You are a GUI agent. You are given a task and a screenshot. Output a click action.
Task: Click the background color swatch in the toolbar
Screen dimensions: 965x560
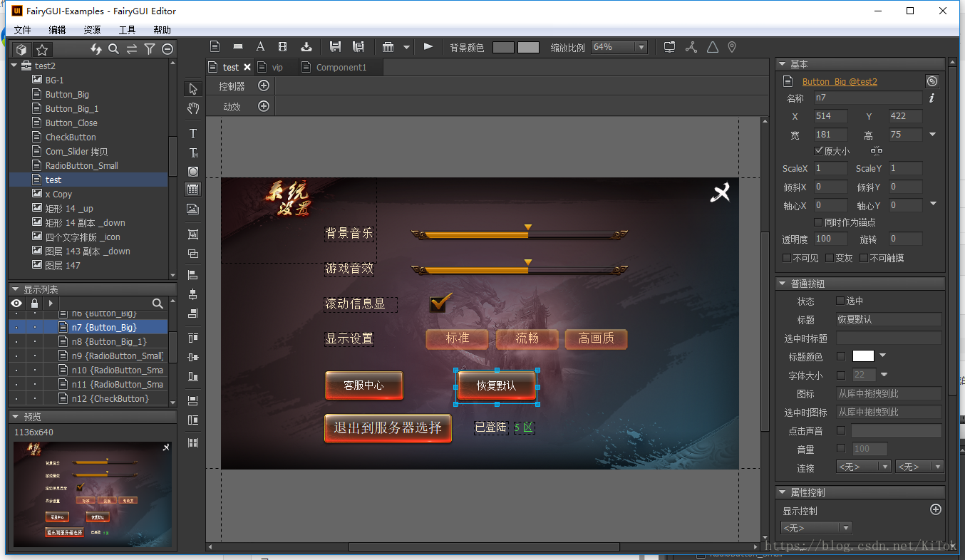[x=504, y=46]
